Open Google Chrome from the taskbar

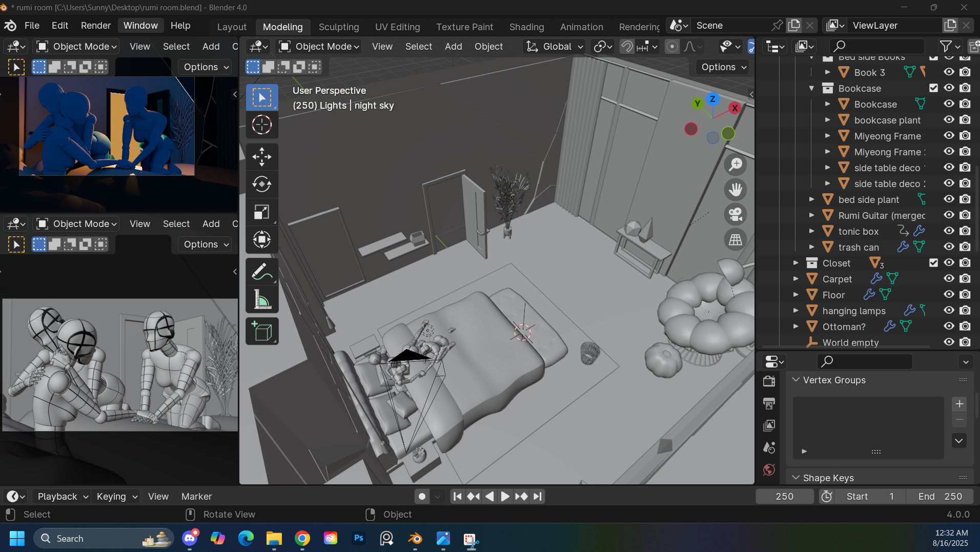pos(302,538)
